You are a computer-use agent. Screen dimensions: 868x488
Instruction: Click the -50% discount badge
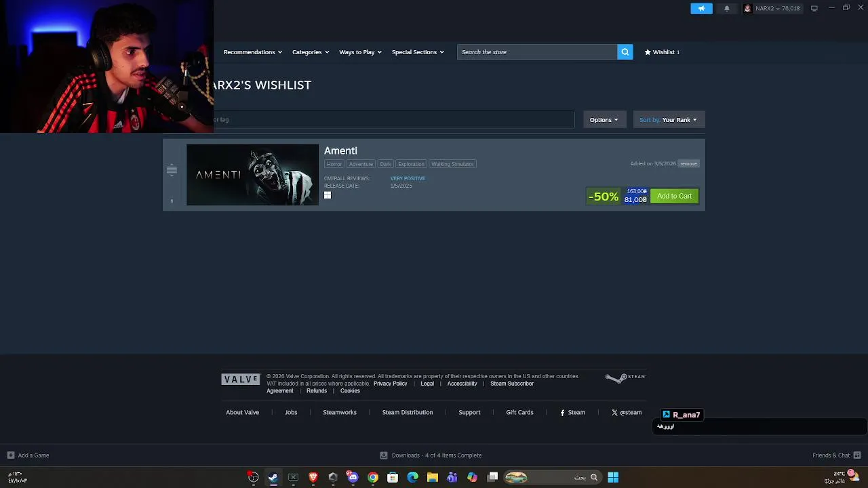coord(604,197)
